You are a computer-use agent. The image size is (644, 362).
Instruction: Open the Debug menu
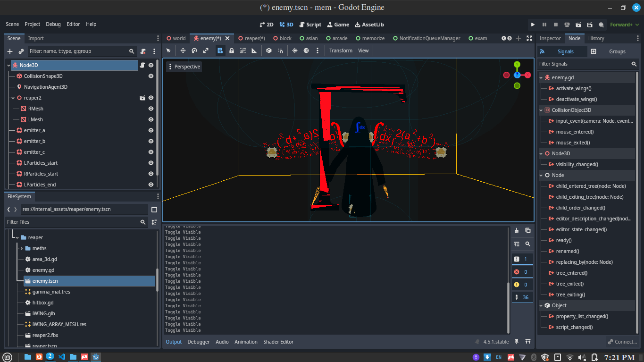click(x=53, y=24)
